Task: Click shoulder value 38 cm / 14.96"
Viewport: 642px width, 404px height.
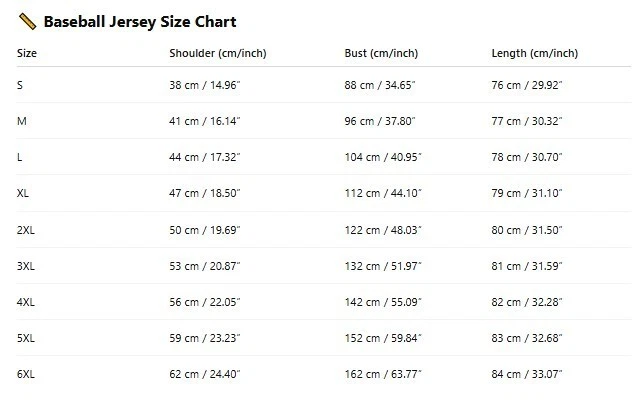Action: click(x=205, y=85)
